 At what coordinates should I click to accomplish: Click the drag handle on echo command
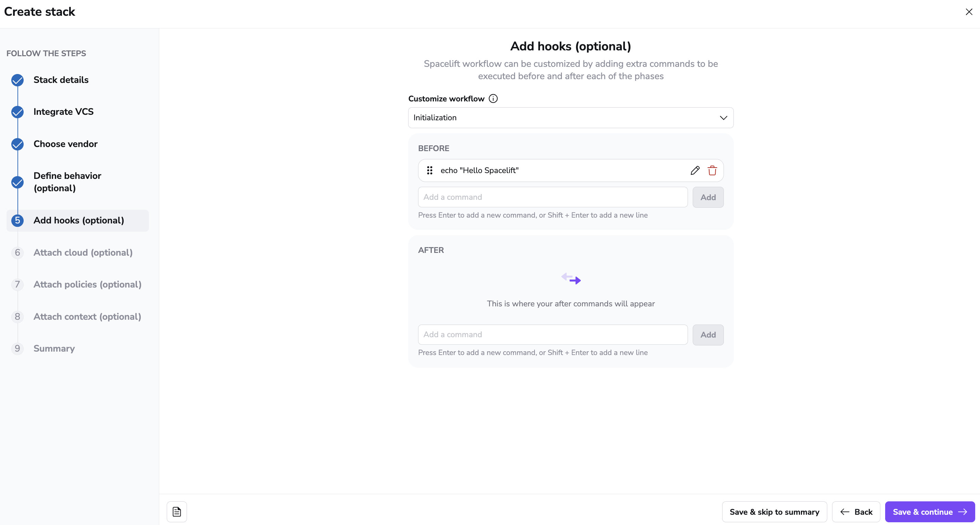(429, 171)
